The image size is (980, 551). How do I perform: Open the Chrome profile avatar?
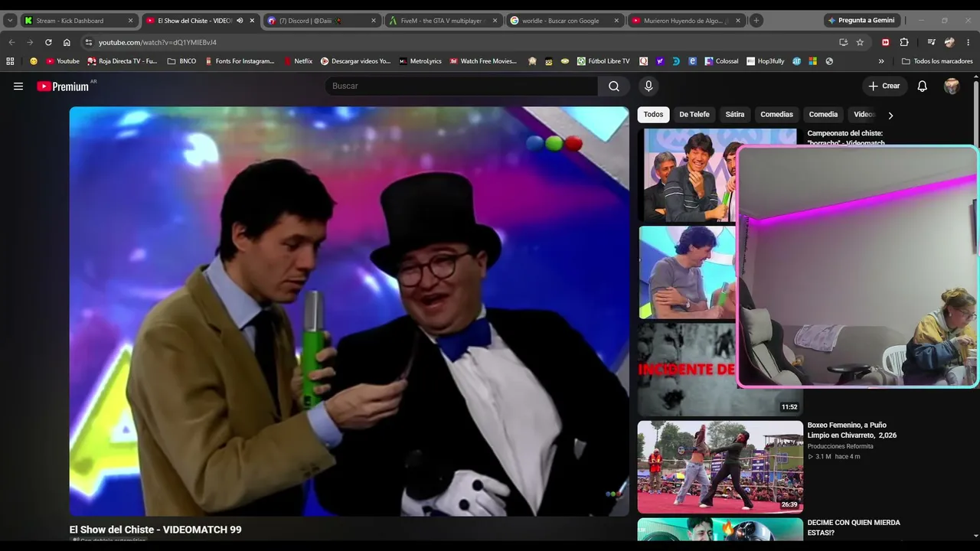[950, 42]
